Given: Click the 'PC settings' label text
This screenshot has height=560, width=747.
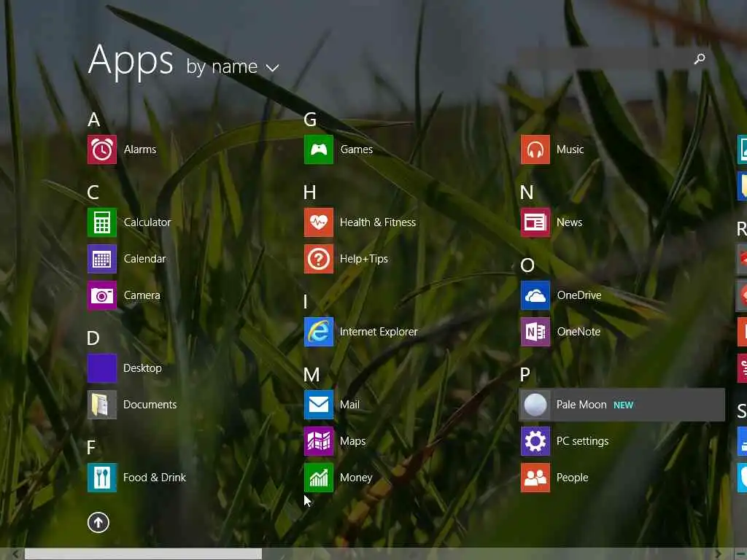Looking at the screenshot, I should [x=583, y=441].
